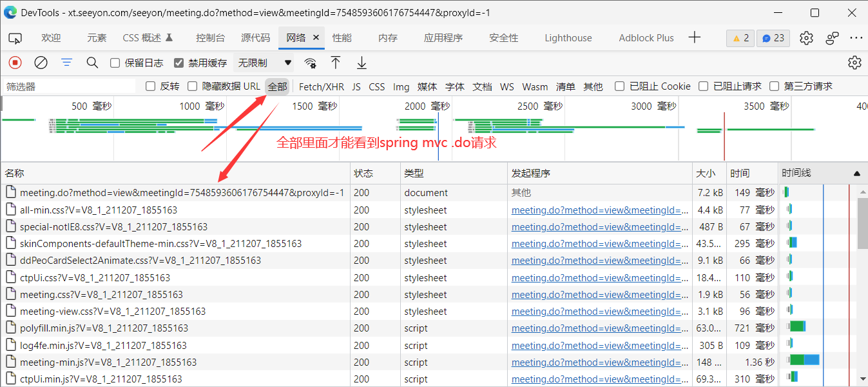
Task: Toggle the filter bar icon
Action: click(x=66, y=63)
